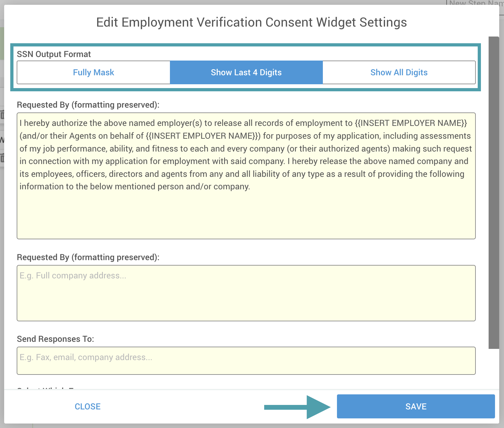Click the Send Responses To input field
This screenshot has height=428, width=504.
tap(246, 360)
